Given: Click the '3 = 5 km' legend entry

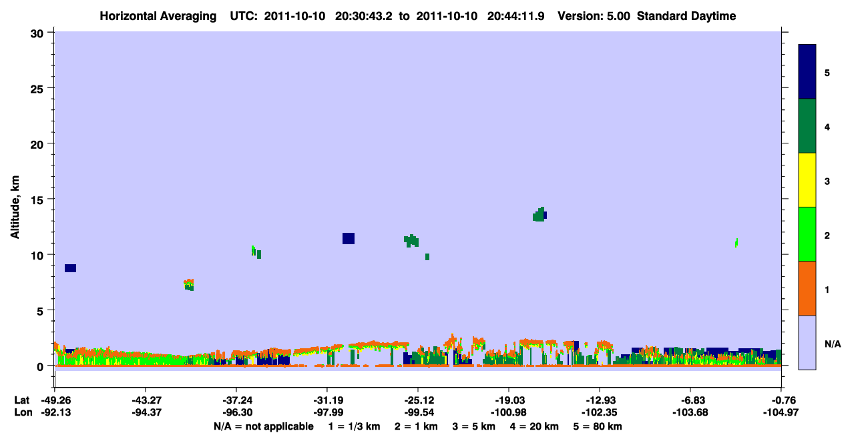Looking at the screenshot, I should pos(474,426).
